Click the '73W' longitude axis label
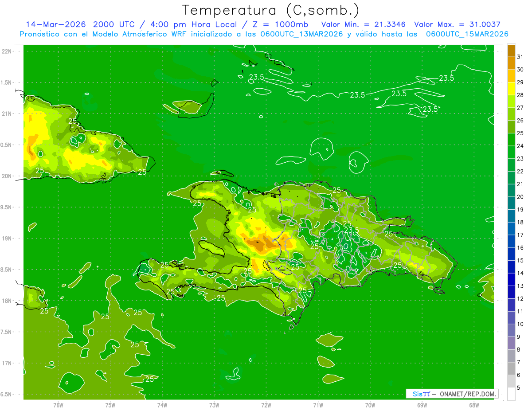The height and width of the screenshot is (411, 532). [x=214, y=405]
